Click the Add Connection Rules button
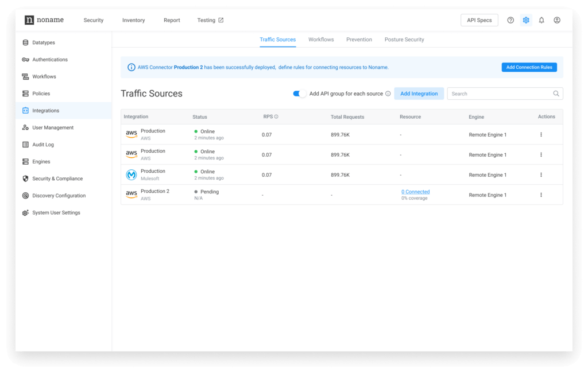Image resolution: width=588 pixels, height=373 pixels. click(529, 67)
